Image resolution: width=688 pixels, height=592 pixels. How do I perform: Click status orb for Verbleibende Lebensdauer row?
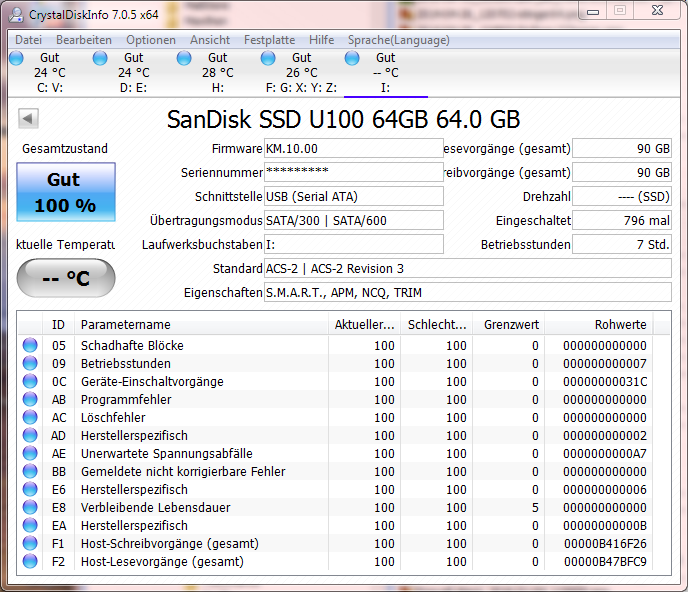click(x=30, y=507)
